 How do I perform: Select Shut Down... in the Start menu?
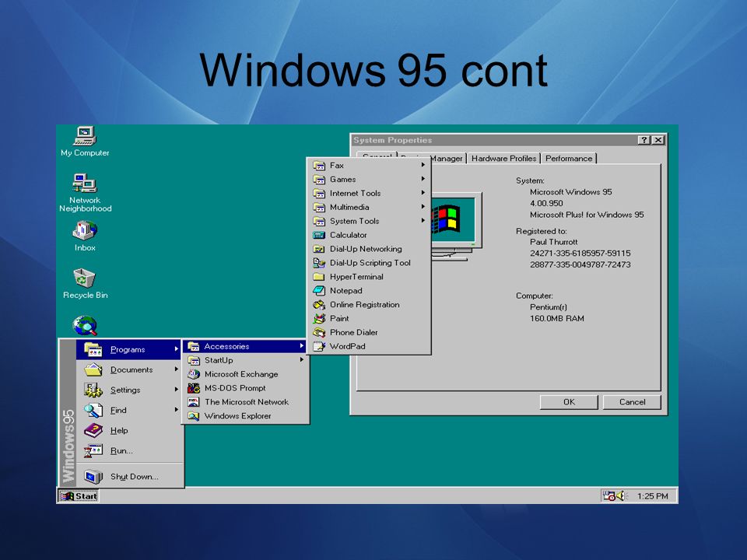pyautogui.click(x=129, y=476)
